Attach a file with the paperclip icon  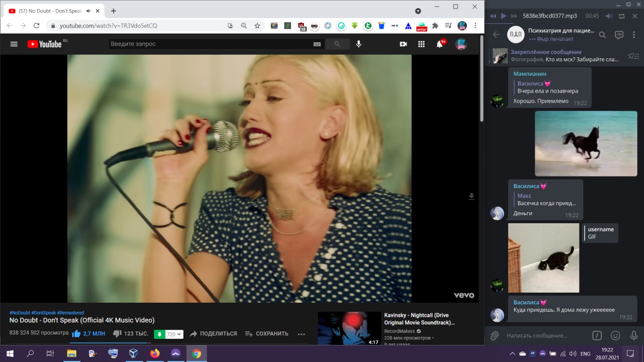[495, 335]
